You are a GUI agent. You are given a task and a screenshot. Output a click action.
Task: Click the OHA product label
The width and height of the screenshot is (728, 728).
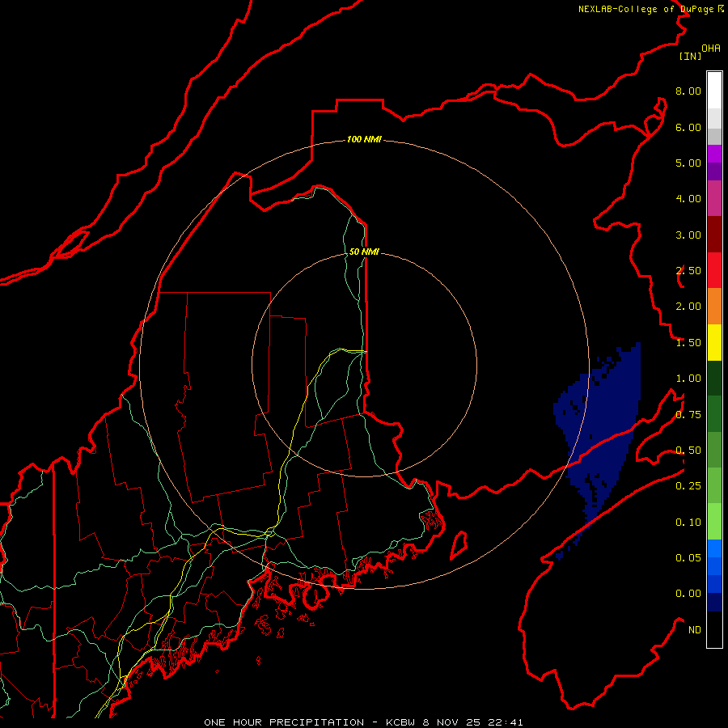(711, 49)
